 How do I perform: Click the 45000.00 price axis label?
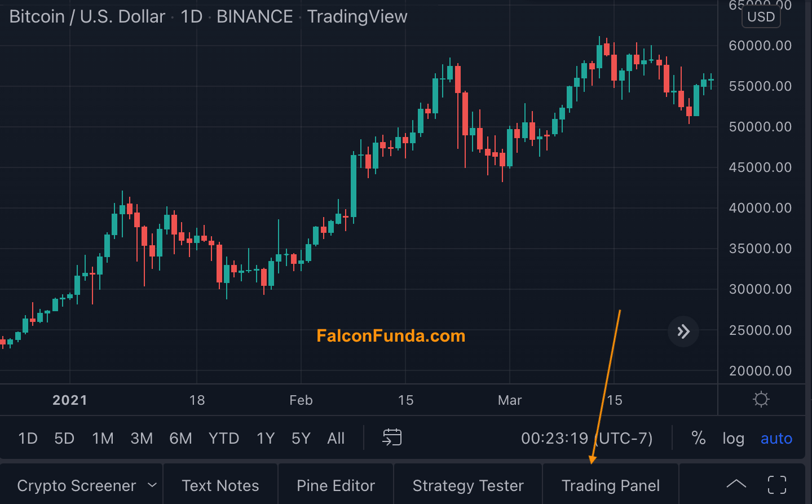click(x=760, y=167)
